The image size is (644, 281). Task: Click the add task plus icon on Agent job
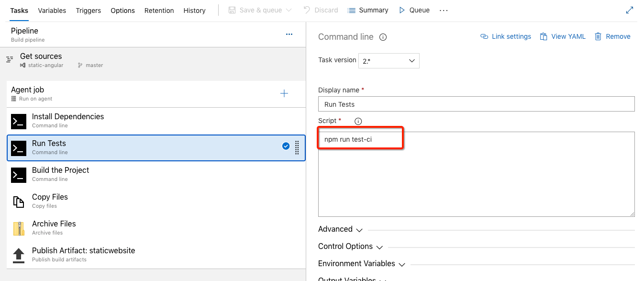coord(284,93)
